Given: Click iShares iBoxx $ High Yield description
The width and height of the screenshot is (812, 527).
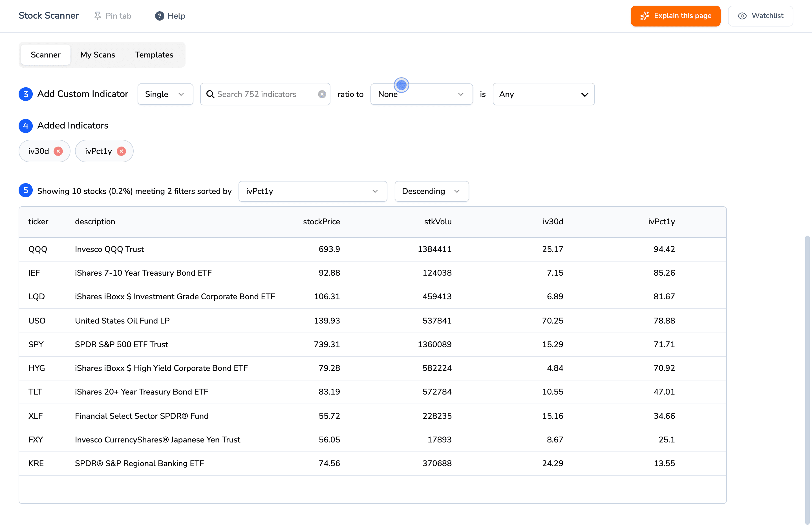Looking at the screenshot, I should point(161,368).
